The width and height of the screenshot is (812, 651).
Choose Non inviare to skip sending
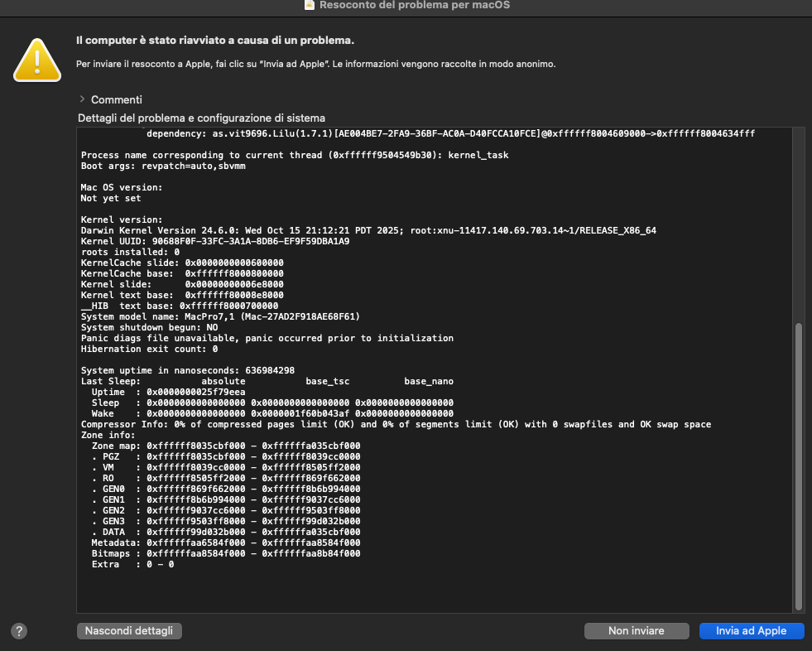point(637,631)
